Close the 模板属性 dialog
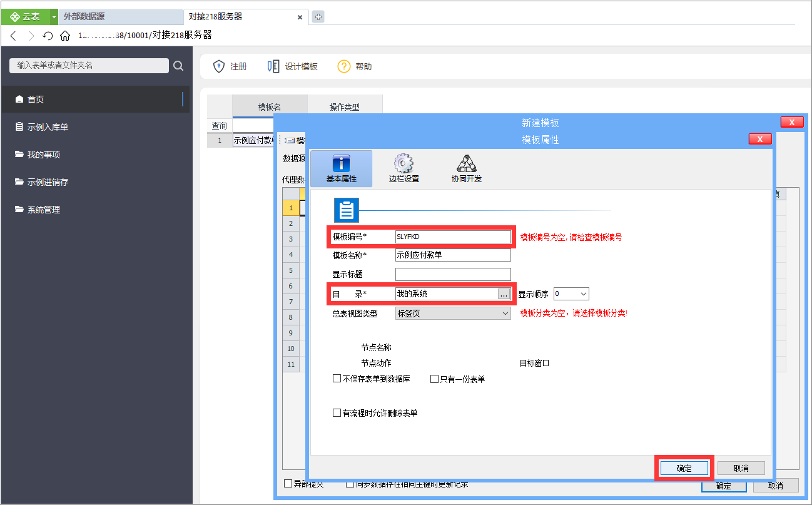Viewport: 812px width, 505px height. (x=760, y=139)
